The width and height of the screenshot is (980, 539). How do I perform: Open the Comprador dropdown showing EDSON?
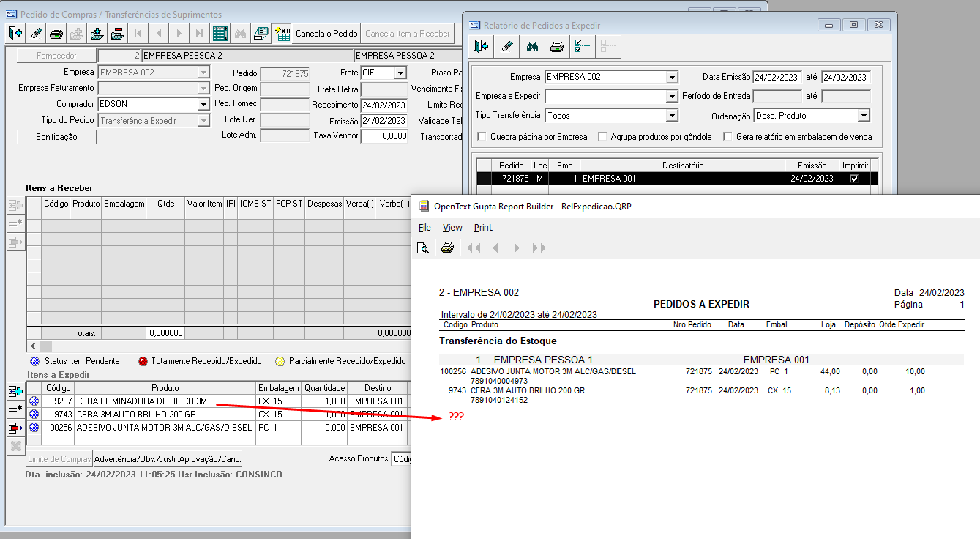203,105
